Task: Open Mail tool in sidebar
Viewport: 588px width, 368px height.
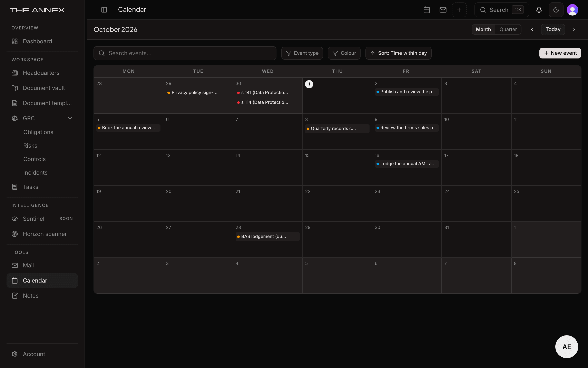Action: tap(42, 266)
